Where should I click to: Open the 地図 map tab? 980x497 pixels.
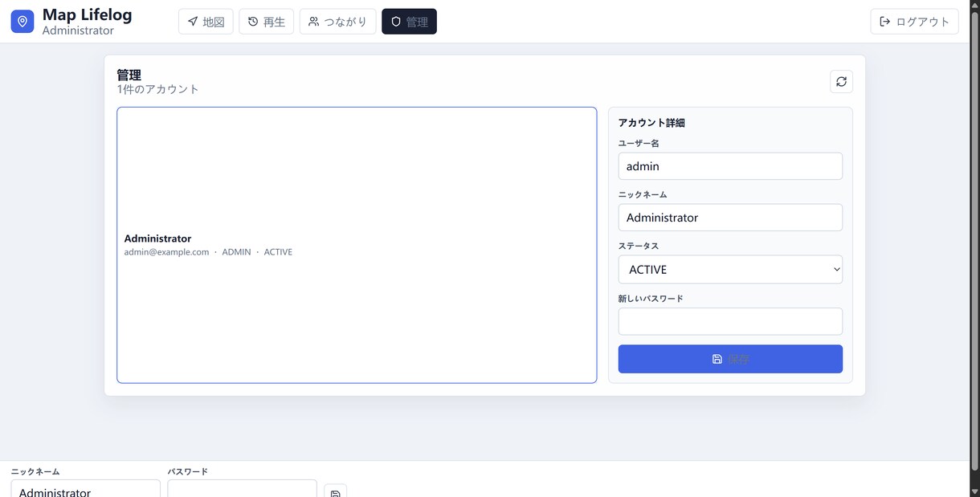click(x=206, y=22)
